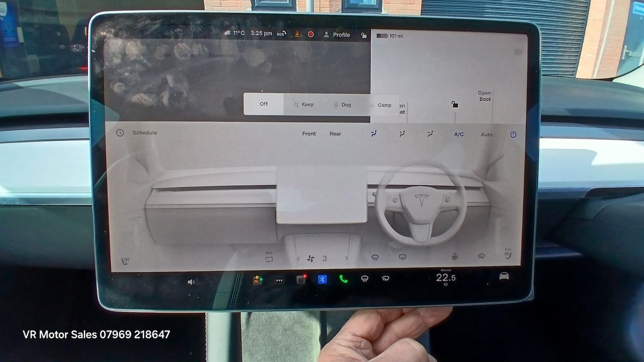Select the Bluetooth icon in the dock
The width and height of the screenshot is (644, 362).
(322, 279)
